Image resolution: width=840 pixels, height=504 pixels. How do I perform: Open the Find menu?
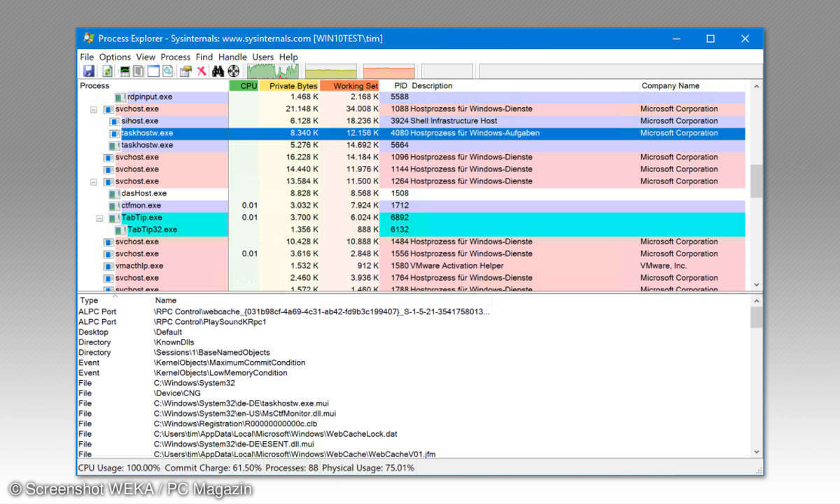point(204,57)
